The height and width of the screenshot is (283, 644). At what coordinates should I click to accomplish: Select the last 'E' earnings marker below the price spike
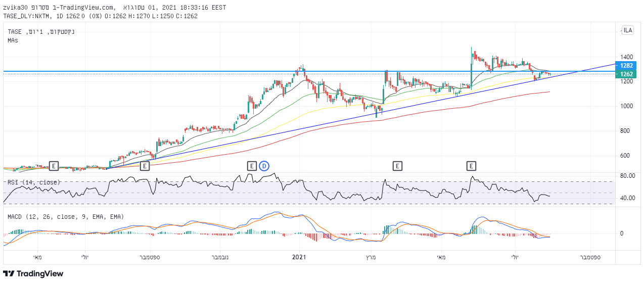[471, 165]
